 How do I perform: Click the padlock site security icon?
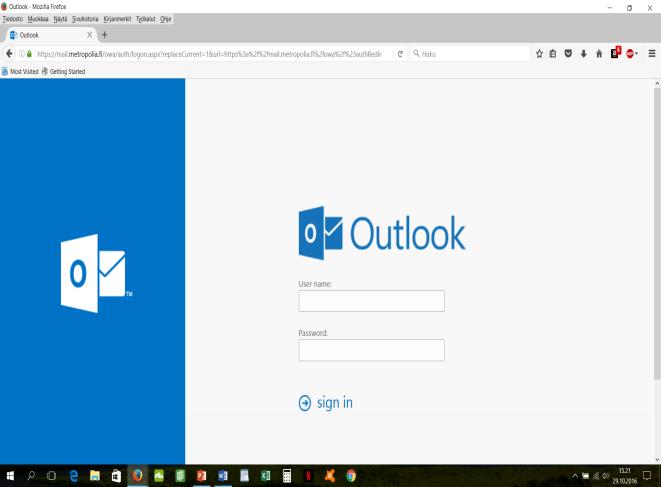pyautogui.click(x=29, y=54)
